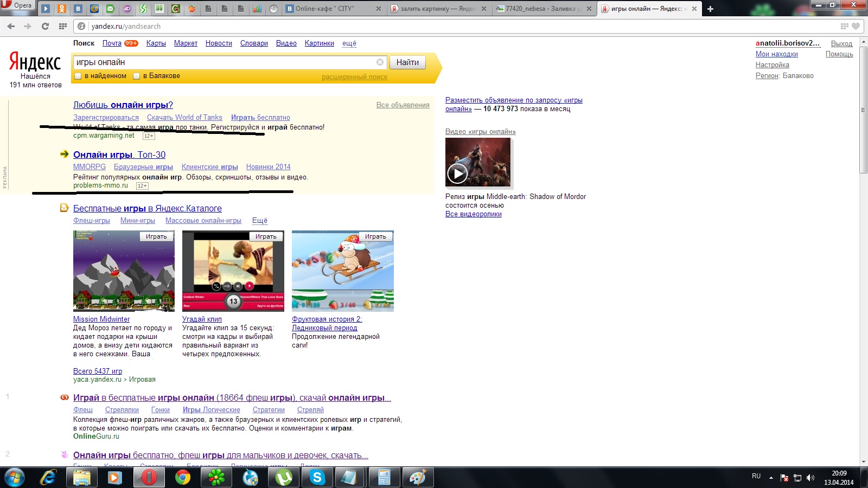This screenshot has width=868, height=488.
Task: Click Играть on Mission Midwinter
Action: (156, 236)
